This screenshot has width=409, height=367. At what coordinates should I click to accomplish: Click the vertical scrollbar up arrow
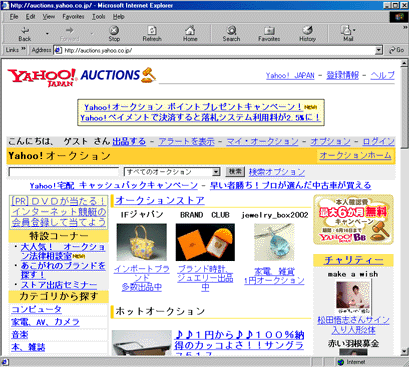pyautogui.click(x=404, y=63)
